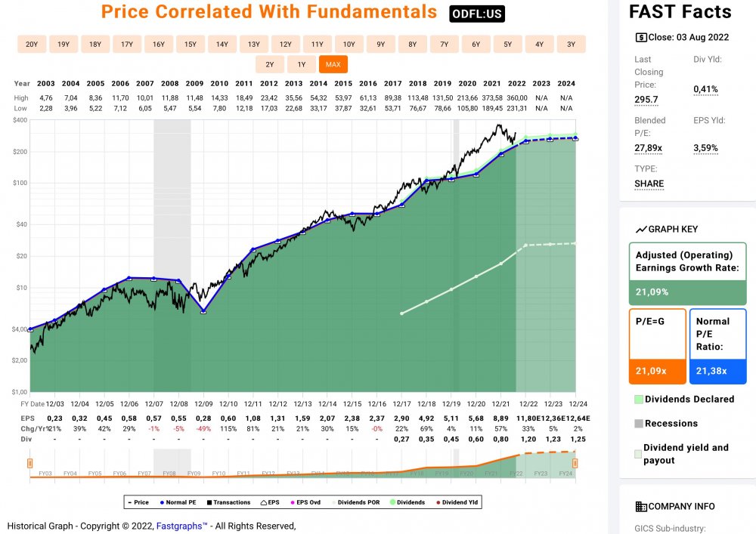
Task: Toggle the EPS triangle legend marker
Action: tap(262, 502)
